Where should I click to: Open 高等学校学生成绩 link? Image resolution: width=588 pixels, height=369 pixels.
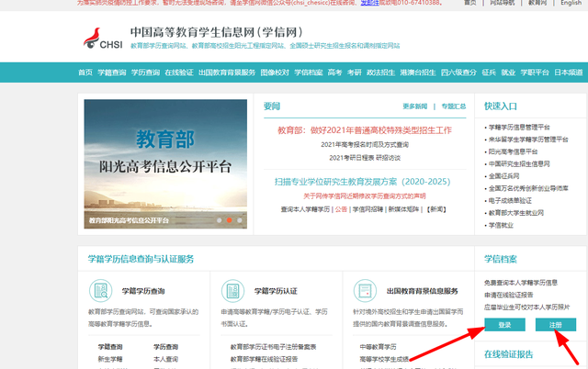[384, 359]
